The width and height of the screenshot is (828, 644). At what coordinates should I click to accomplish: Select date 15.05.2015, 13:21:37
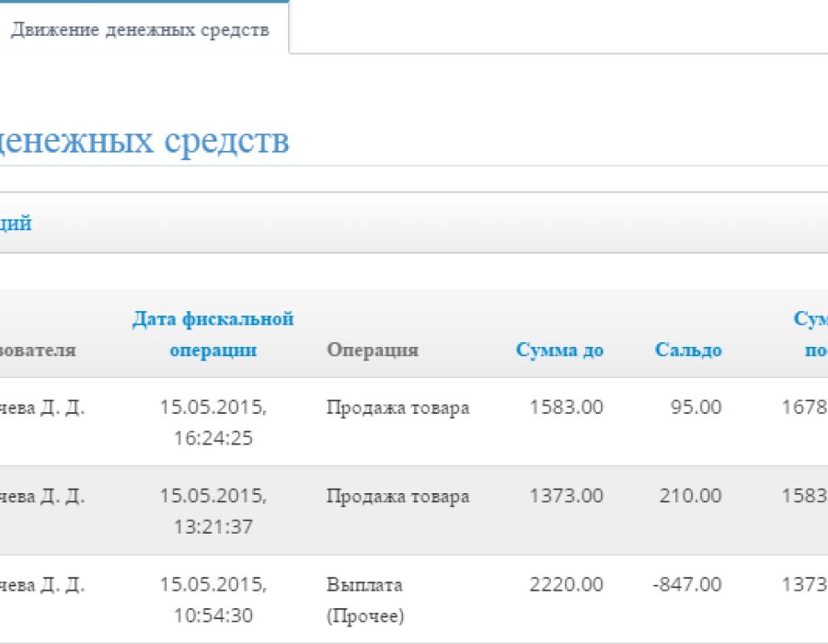(x=213, y=511)
